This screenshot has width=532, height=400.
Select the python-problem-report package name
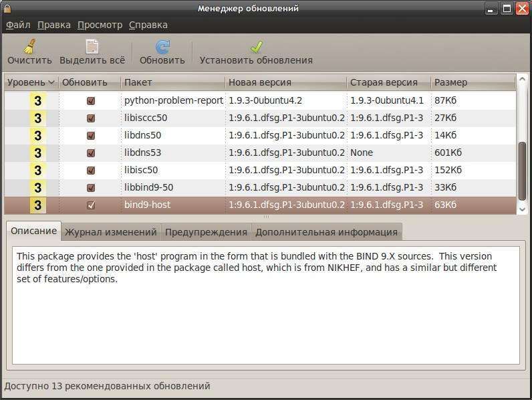point(173,100)
